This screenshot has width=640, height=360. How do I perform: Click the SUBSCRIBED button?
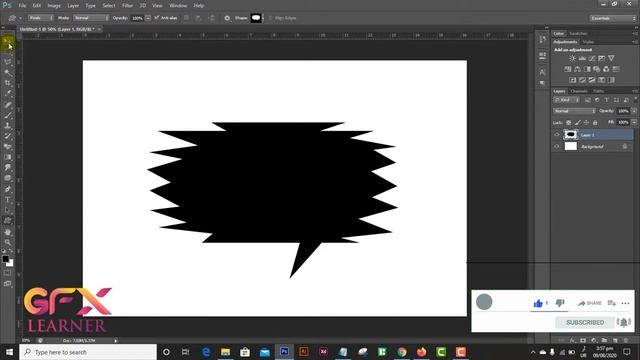pos(585,322)
